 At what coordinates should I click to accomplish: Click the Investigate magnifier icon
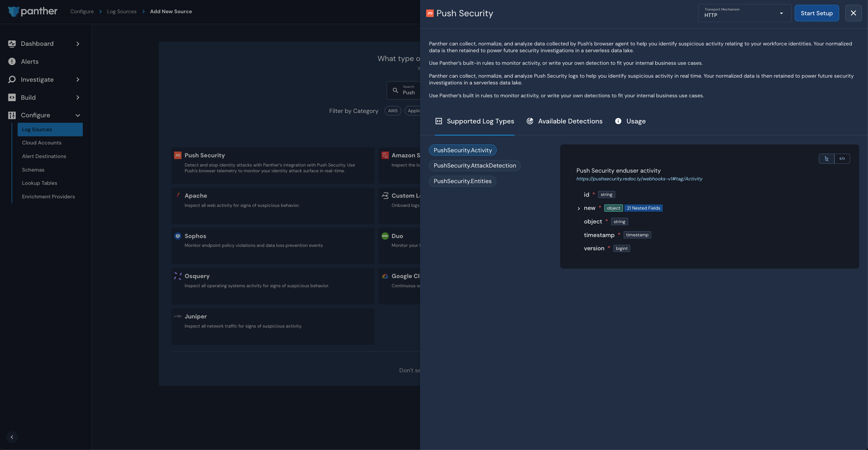(x=12, y=80)
